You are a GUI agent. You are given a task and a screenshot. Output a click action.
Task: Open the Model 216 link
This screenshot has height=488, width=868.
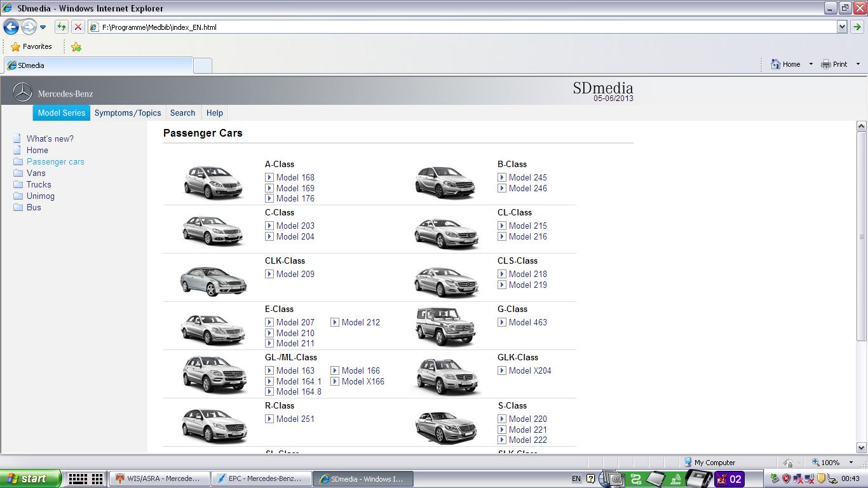coord(527,236)
